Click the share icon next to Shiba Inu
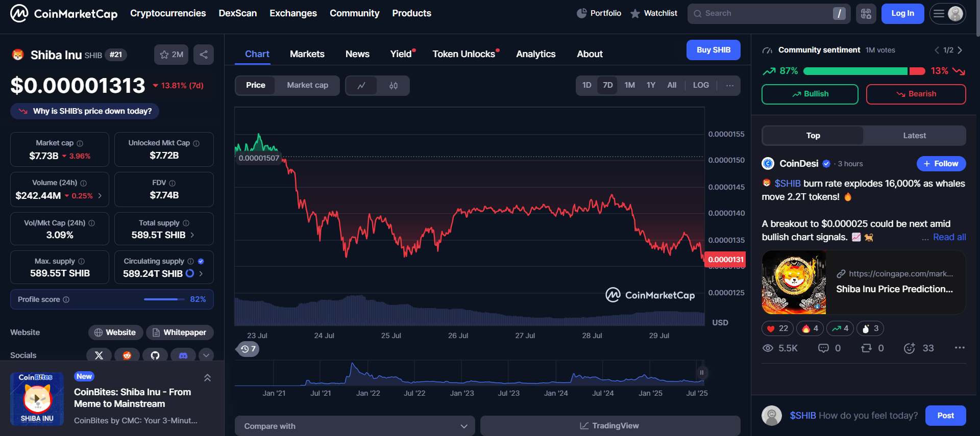The height and width of the screenshot is (436, 980). (203, 55)
